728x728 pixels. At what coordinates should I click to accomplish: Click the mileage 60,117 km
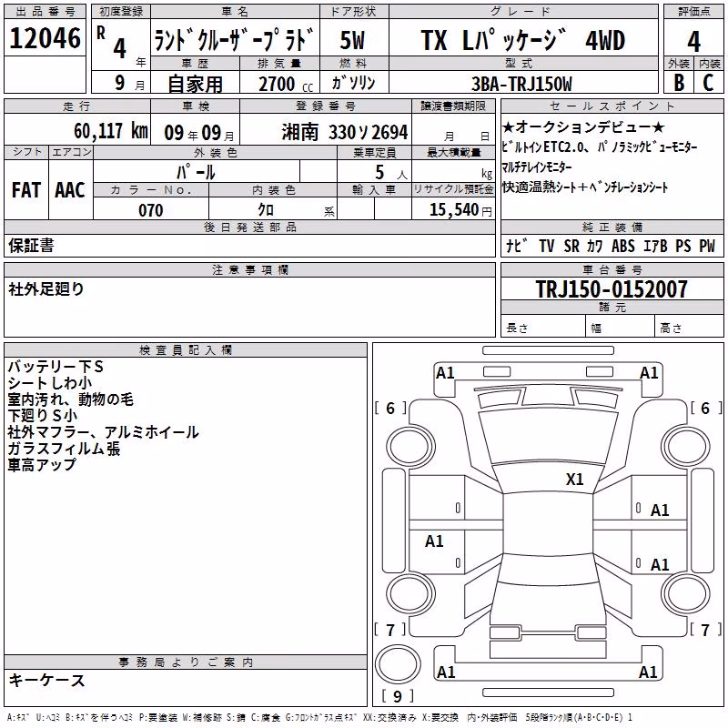pos(111,131)
